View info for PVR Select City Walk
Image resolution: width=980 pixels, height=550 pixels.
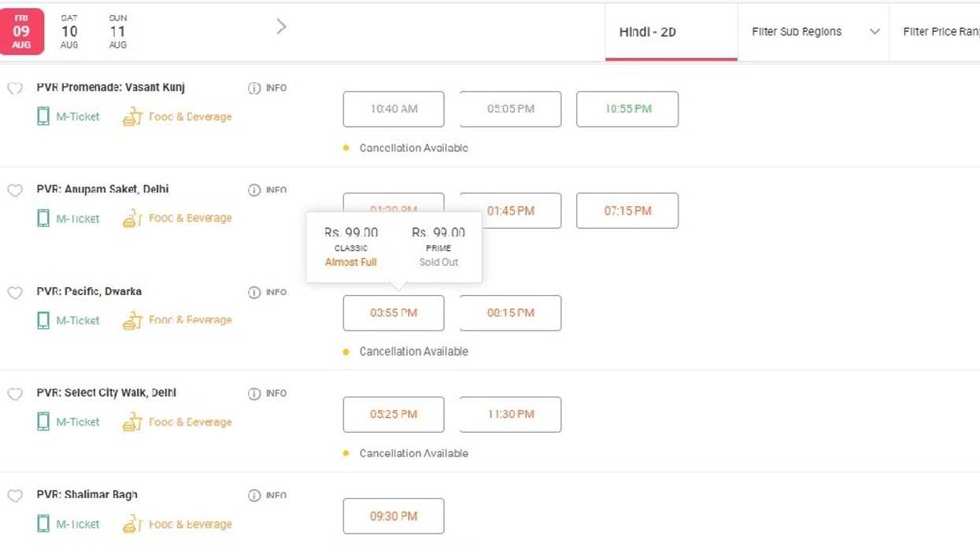tap(254, 393)
